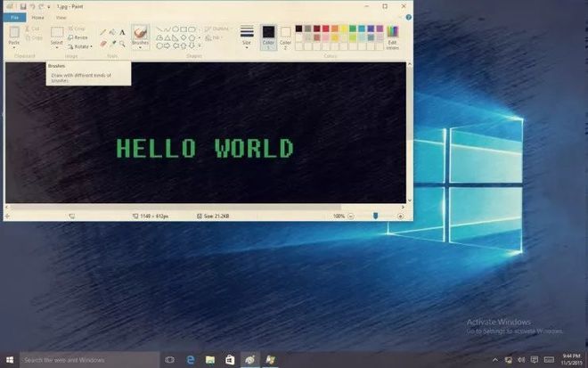Click the Paste clipboard icon

click(x=14, y=32)
